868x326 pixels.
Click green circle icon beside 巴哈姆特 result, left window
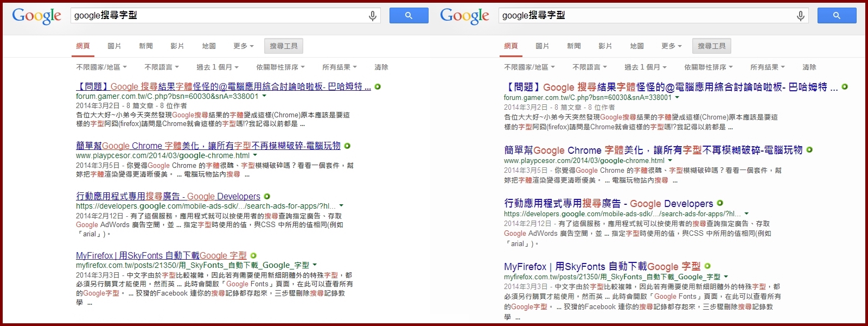pos(378,86)
